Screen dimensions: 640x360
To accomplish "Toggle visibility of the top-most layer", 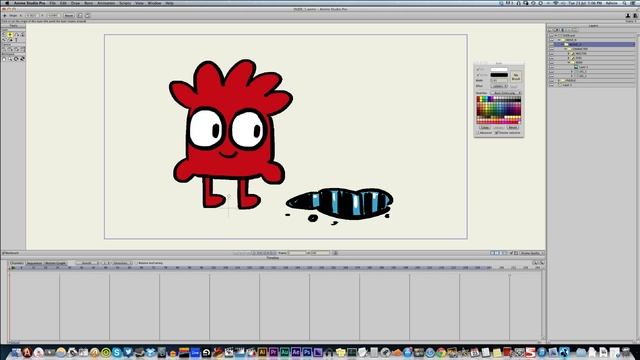I will coord(551,36).
